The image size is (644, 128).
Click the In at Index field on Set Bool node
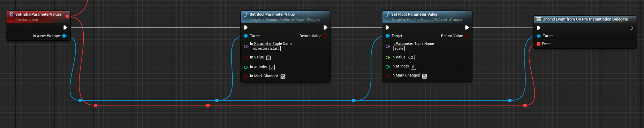[x=272, y=67]
